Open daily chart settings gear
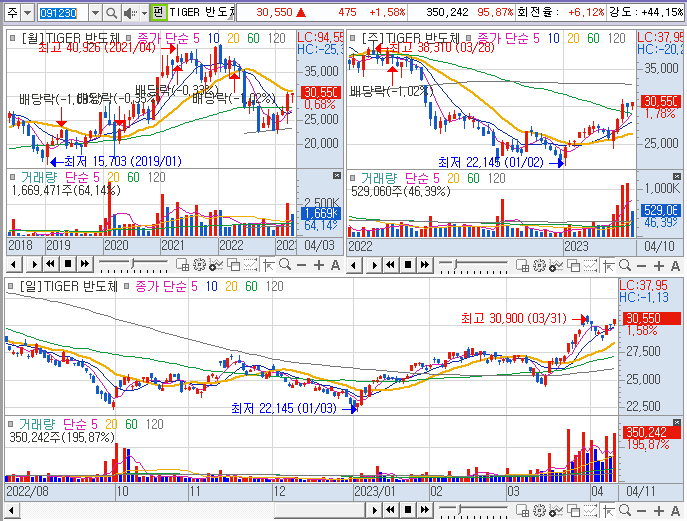The height and width of the screenshot is (521, 687). 539,510
